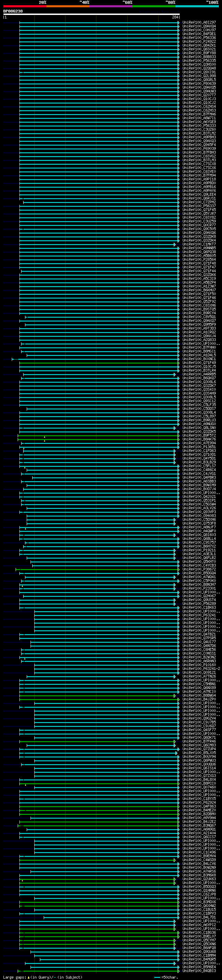The height and width of the screenshot is (980, 222).
Task: Click the UniRef100_Q3HS00 label
Action: coord(199,64)
